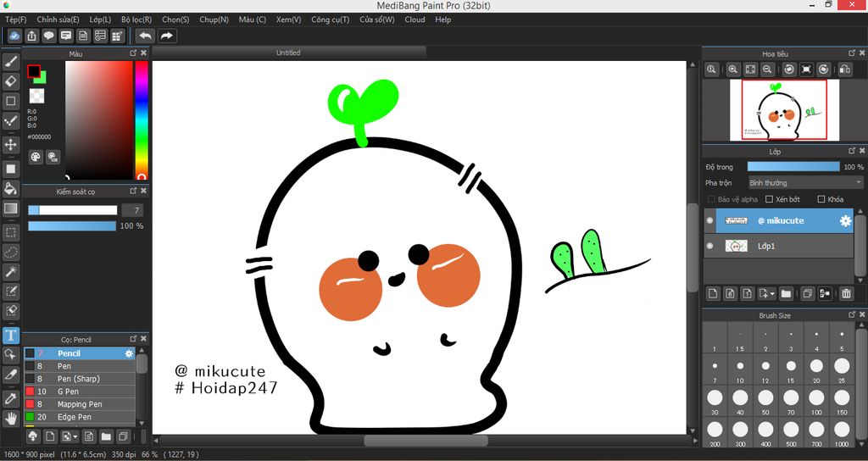Hide the @ mikucute layer

pyautogui.click(x=710, y=220)
